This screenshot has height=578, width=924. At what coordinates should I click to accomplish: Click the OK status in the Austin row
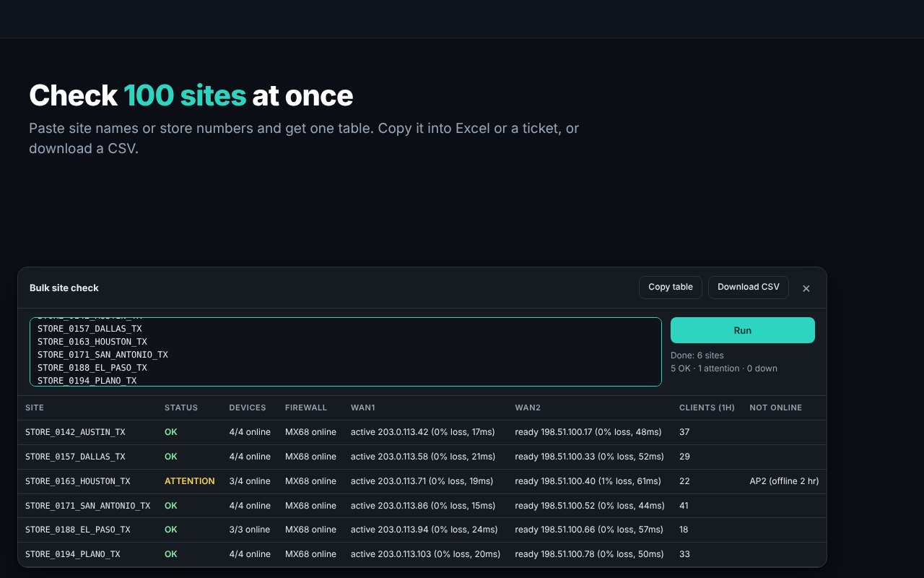[x=171, y=432]
